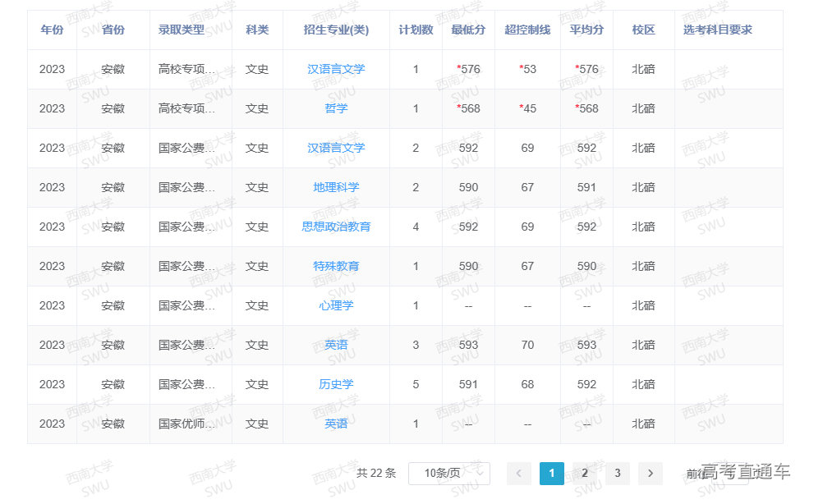Open the 10条/页 page size dropdown
The height and width of the screenshot is (504, 814).
click(x=448, y=473)
